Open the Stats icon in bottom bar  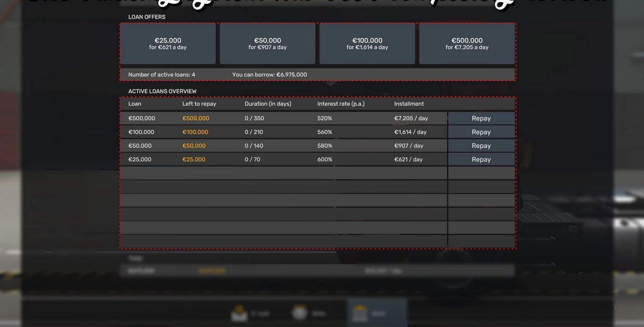tap(300, 313)
